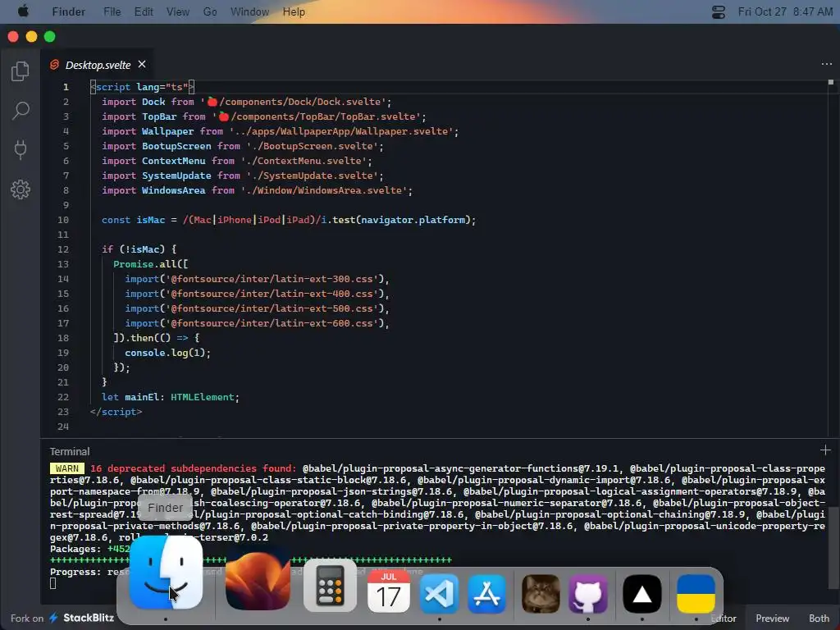Open the Edit menu
840x630 pixels.
click(x=144, y=11)
